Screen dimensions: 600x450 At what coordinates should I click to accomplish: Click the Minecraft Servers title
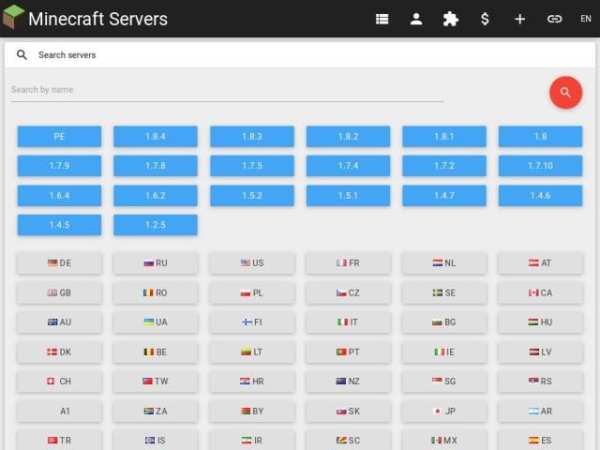(x=98, y=19)
